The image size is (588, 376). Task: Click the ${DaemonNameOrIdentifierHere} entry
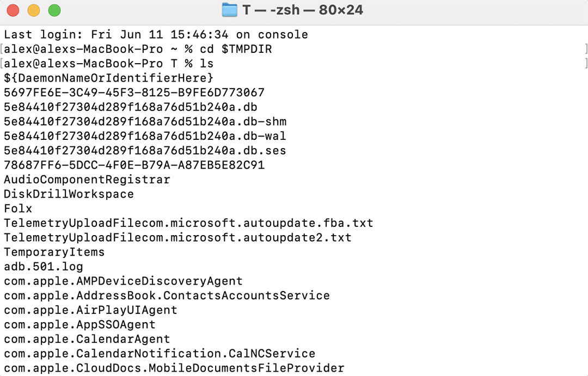click(108, 78)
